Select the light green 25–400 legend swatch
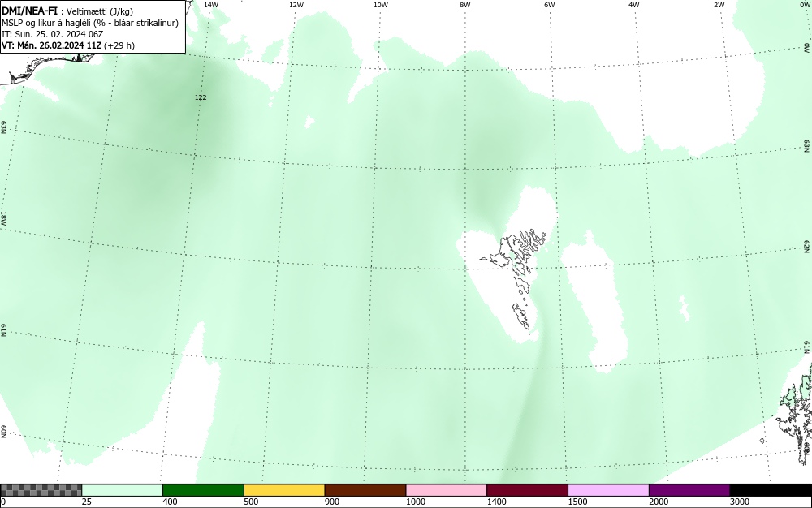 pyautogui.click(x=123, y=490)
